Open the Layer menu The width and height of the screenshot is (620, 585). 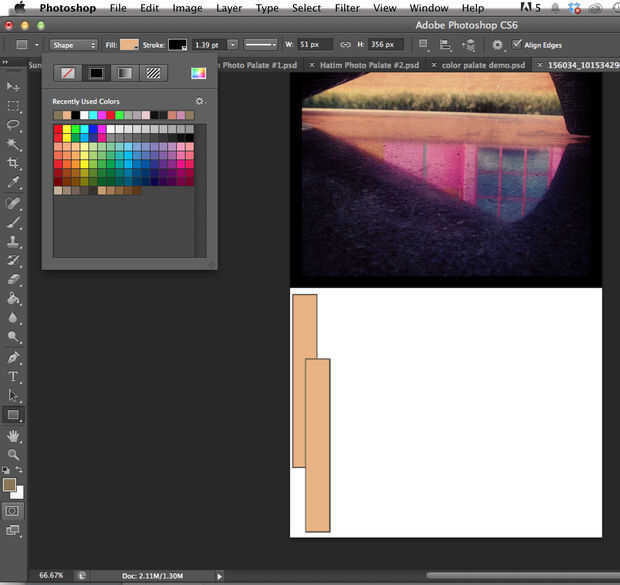[229, 8]
